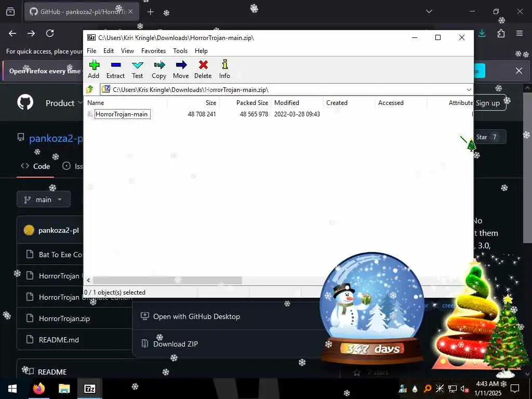Image resolution: width=532 pixels, height=399 pixels.
Task: Open the Firefox hamburger menu
Action: (520, 33)
